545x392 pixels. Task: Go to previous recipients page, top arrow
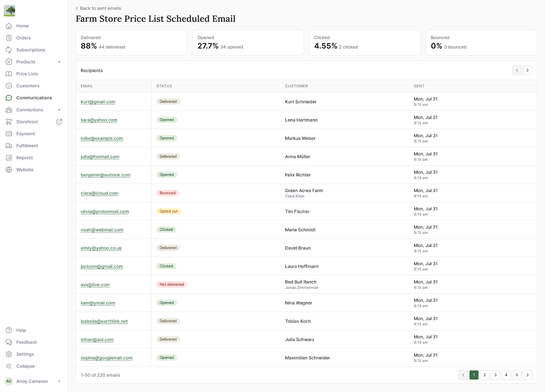(517, 70)
